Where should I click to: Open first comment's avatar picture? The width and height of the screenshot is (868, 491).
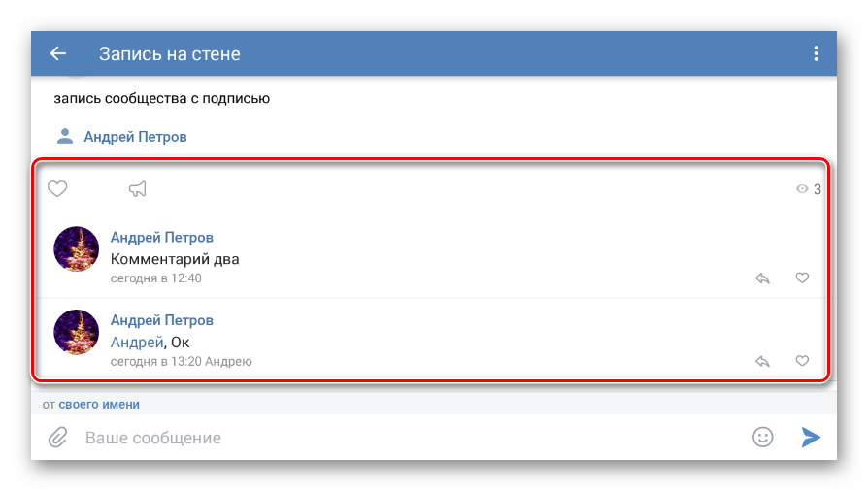coord(77,249)
